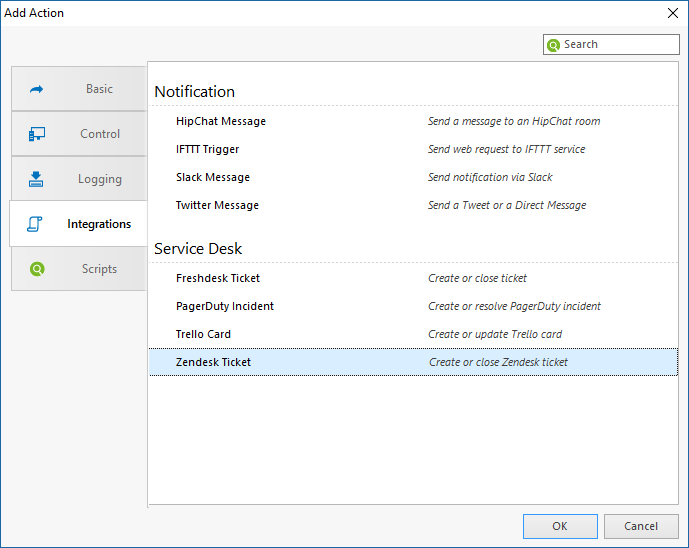
Task: Select Trello Card action
Action: [x=203, y=334]
